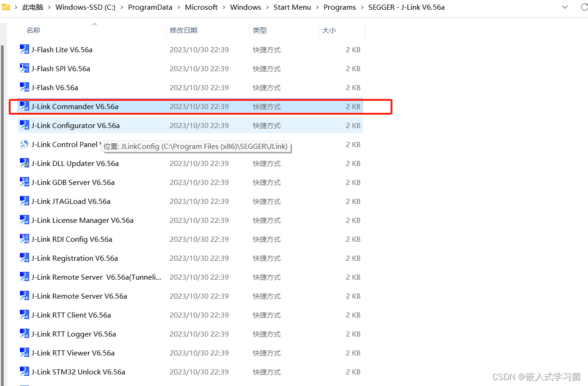Select J-Link License Manager V6.56a name
The width and height of the screenshot is (588, 386).
[x=82, y=220]
